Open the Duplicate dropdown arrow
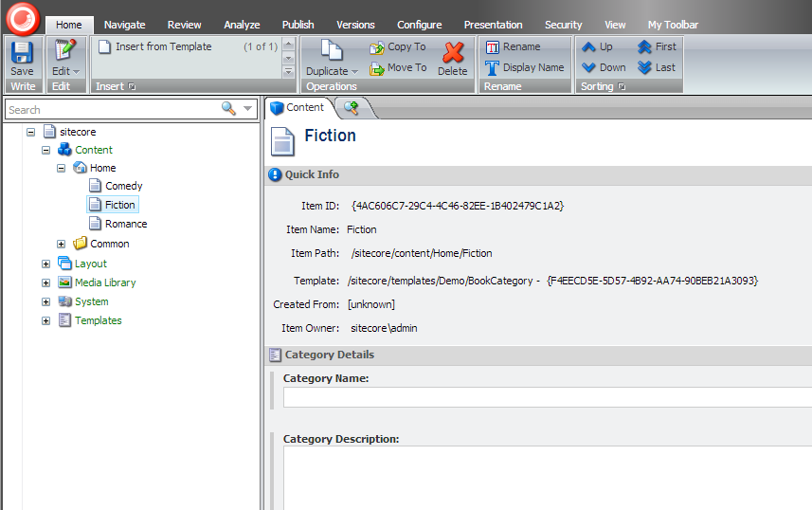 pyautogui.click(x=354, y=72)
